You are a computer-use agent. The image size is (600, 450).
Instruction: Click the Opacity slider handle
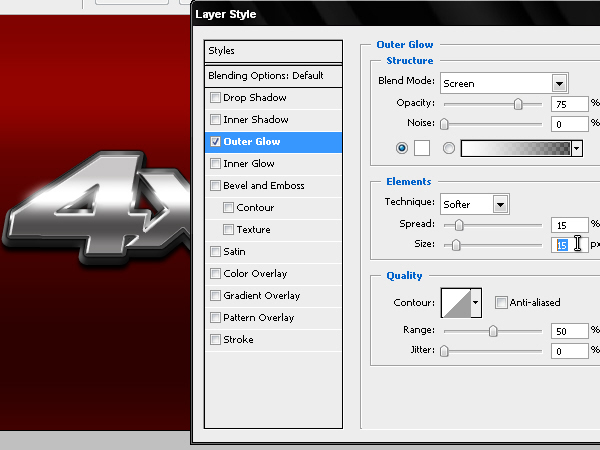518,103
